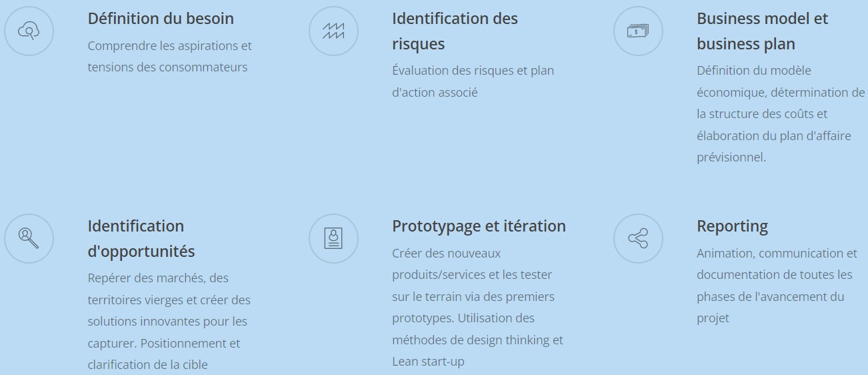Click the magnifying glass person icon
The width and height of the screenshot is (868, 375).
click(29, 238)
